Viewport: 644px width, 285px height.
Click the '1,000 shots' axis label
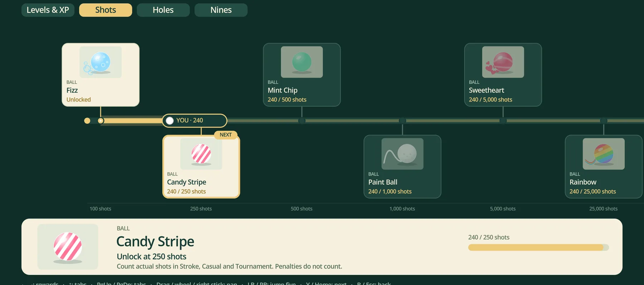(x=402, y=209)
